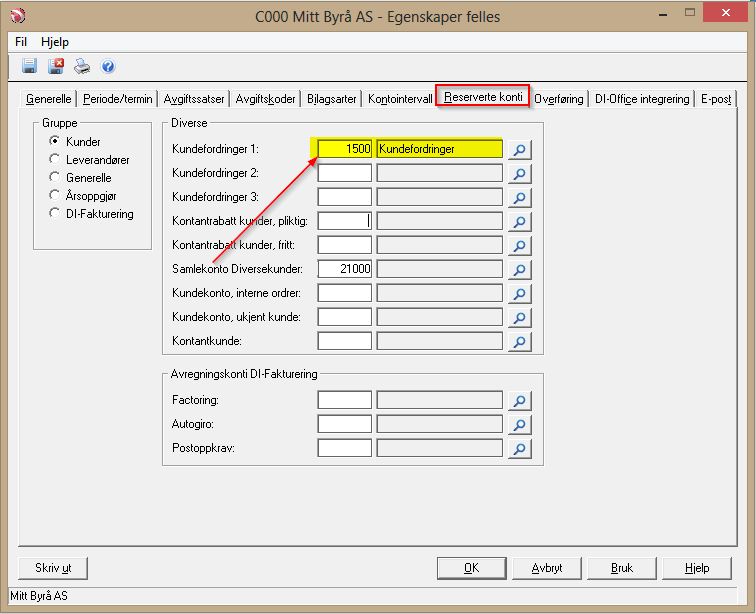Screen dimensions: 756x614
Task: Click the Factoring account number field
Action: [x=345, y=400]
